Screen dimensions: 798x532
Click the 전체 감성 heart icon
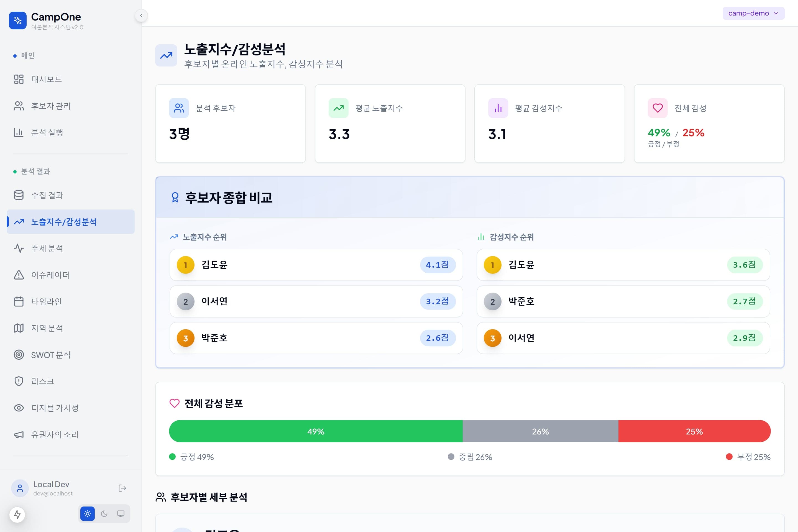pos(658,108)
